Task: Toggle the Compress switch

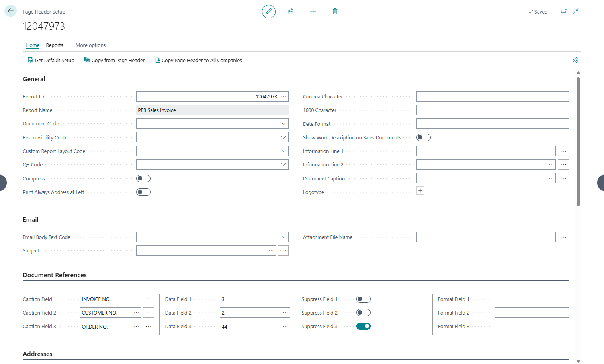Action: pyautogui.click(x=143, y=178)
